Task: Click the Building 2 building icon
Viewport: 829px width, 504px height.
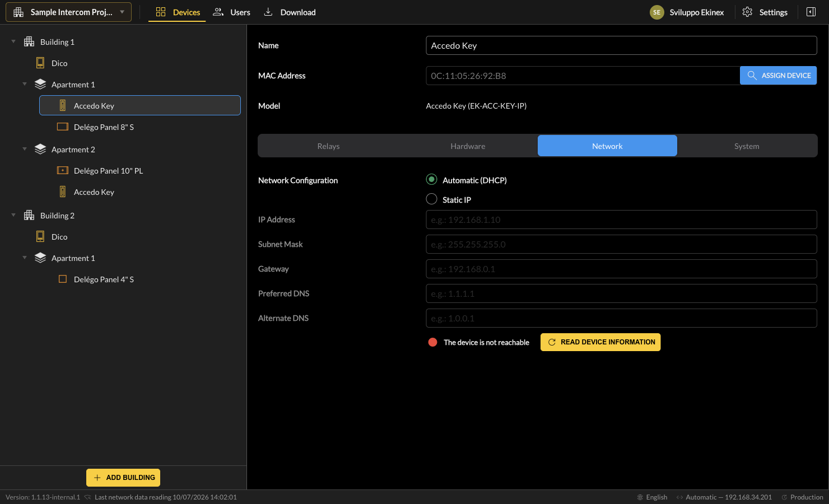Action: click(x=29, y=215)
